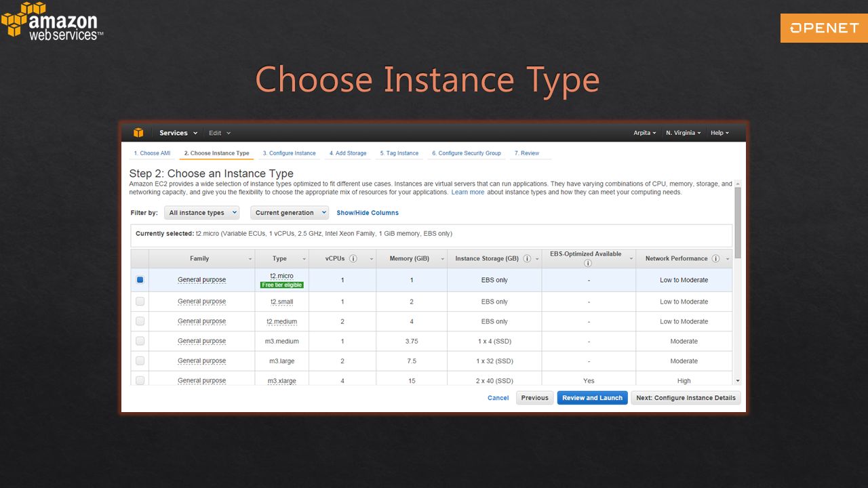The height and width of the screenshot is (488, 868).
Task: Click the Amazon Web Services logo
Action: click(52, 22)
